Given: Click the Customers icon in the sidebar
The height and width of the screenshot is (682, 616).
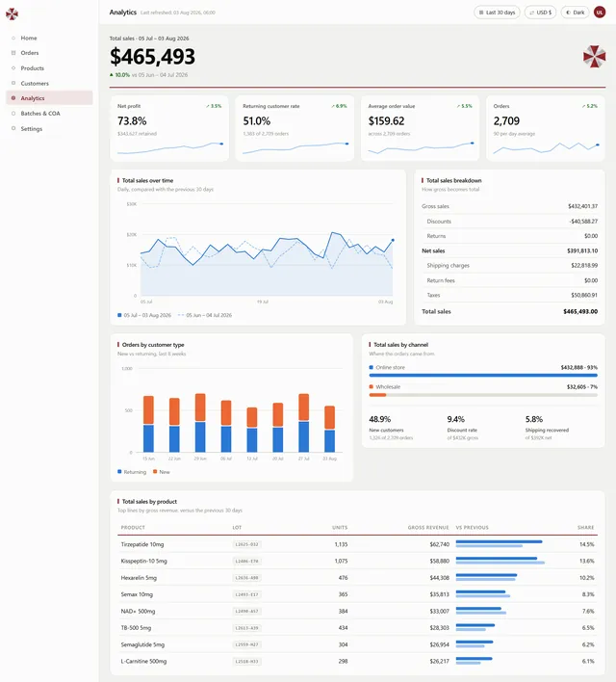Looking at the screenshot, I should click(x=13, y=83).
